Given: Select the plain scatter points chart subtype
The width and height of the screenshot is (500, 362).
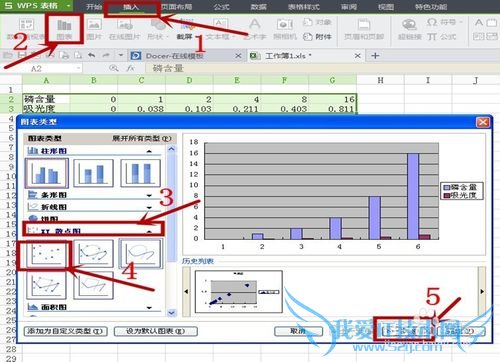Looking at the screenshot, I should pyautogui.click(x=46, y=253).
